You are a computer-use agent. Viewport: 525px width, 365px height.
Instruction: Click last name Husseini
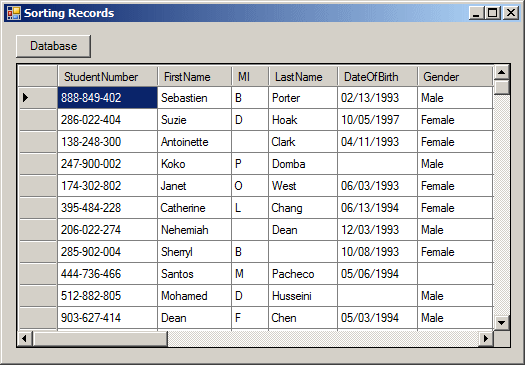[303, 296]
